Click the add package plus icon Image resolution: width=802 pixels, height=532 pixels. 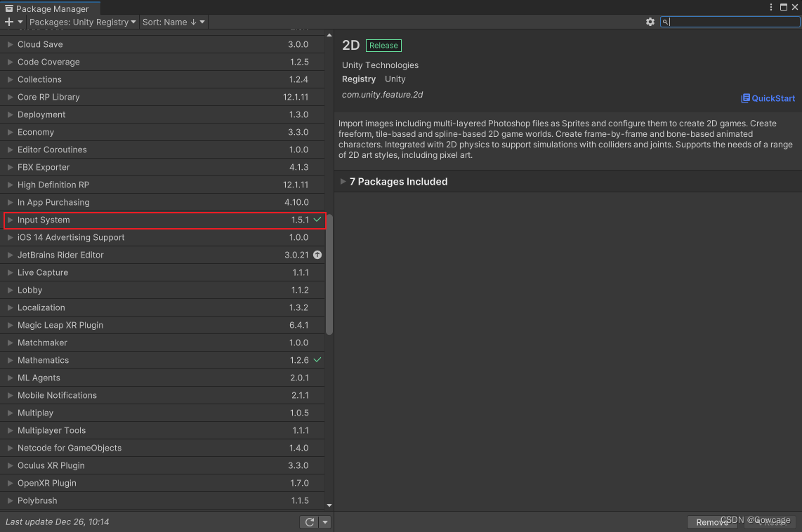8,22
